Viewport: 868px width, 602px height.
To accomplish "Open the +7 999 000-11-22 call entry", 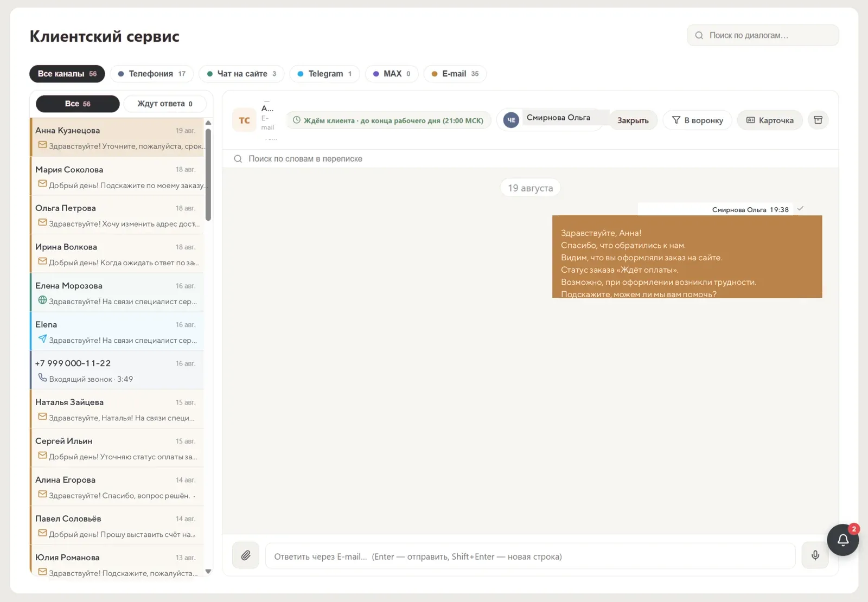I will click(x=117, y=370).
